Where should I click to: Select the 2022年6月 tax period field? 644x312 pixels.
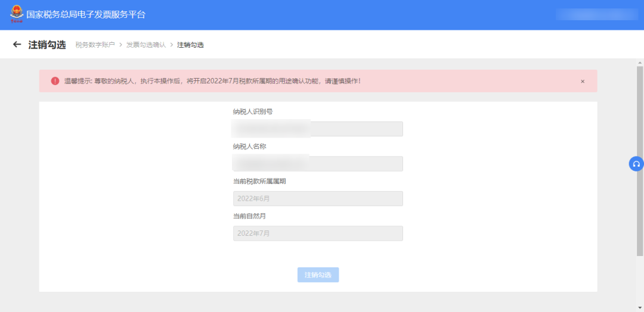click(318, 199)
